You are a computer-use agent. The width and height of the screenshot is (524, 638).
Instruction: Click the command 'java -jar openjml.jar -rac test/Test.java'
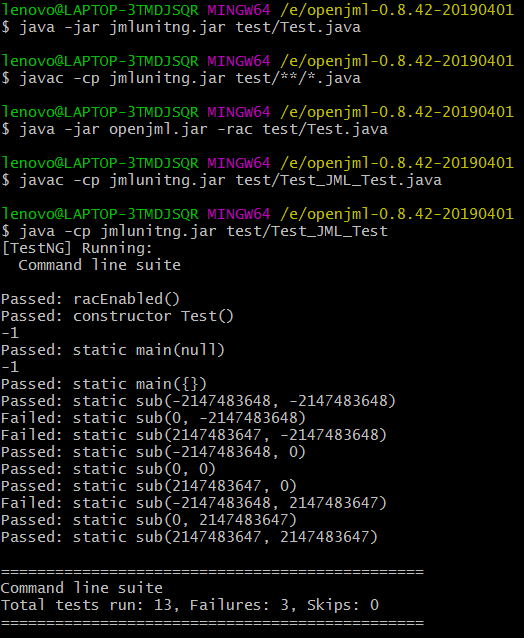coord(203,129)
